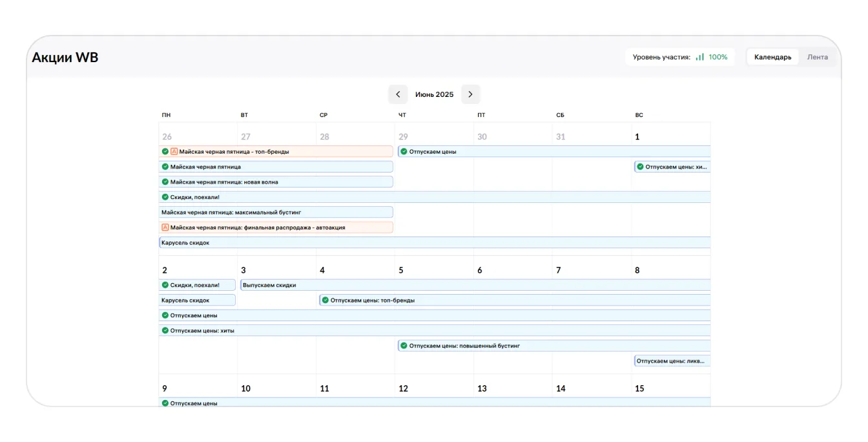Screen dimensions: 868x442
Task: Click the participation level bar chart icon
Action: click(700, 57)
